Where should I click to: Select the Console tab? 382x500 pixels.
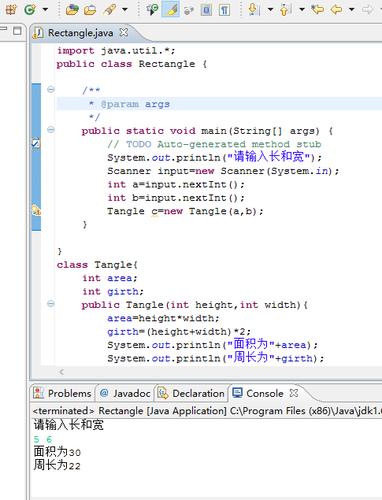click(x=264, y=393)
